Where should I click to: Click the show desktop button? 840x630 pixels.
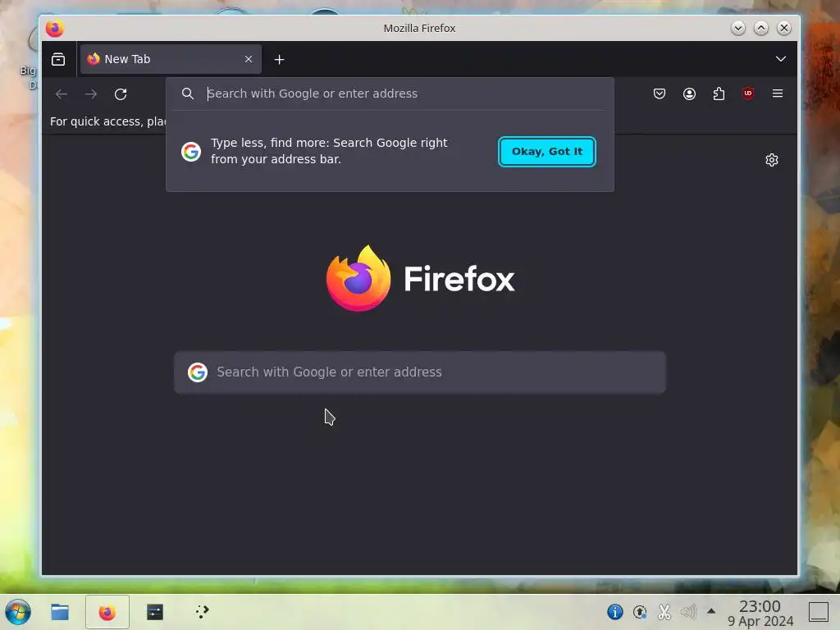[x=818, y=612]
